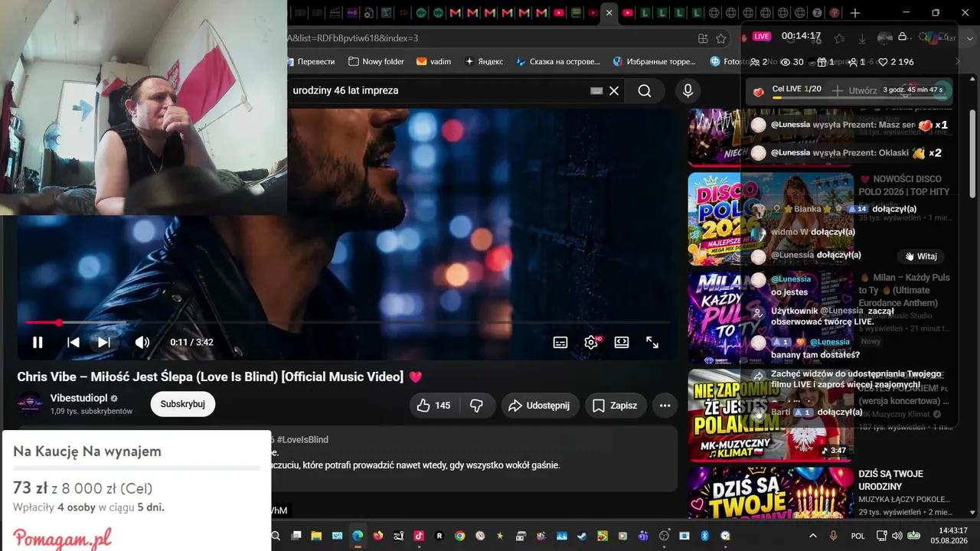Skip to the next video in playlist
Screen dimensions: 980x551
(104, 342)
